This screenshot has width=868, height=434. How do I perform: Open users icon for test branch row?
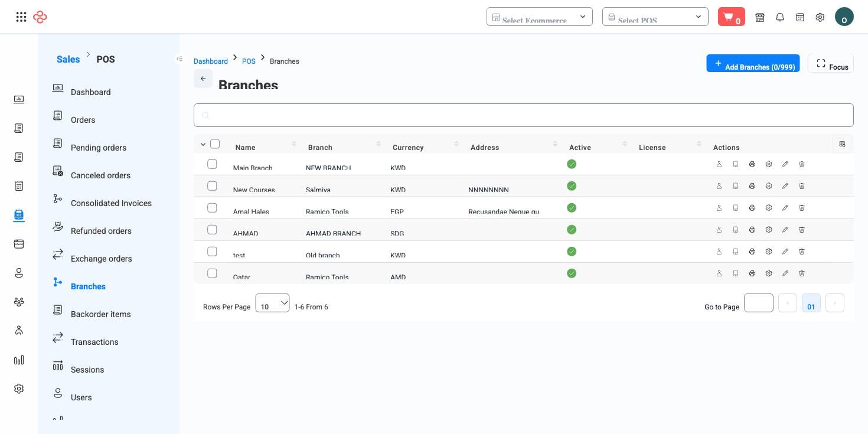tap(719, 252)
